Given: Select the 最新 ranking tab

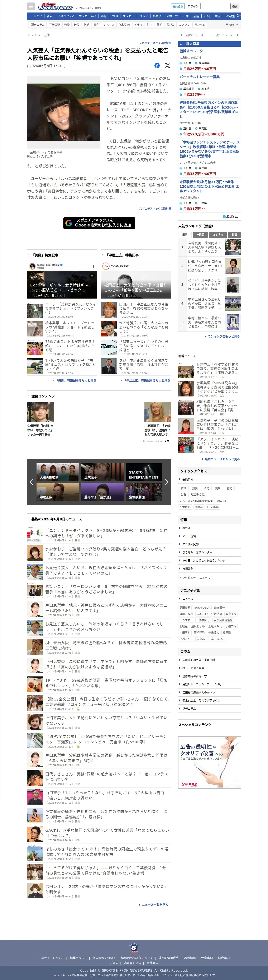Looking at the screenshot, I should pos(185,235).
